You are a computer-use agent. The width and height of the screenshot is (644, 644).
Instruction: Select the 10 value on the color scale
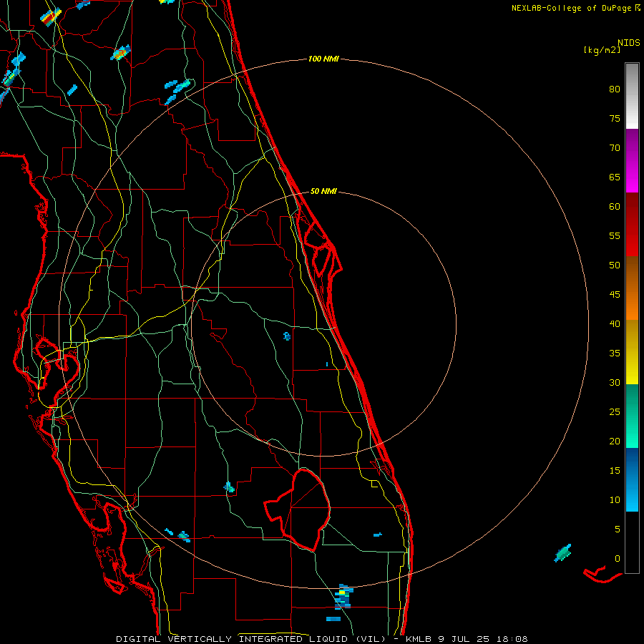click(615, 500)
